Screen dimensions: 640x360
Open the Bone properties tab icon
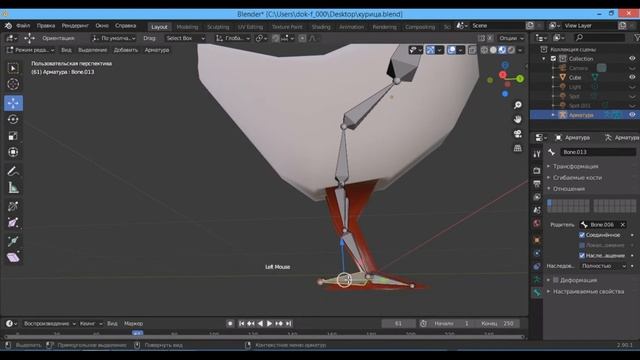537,292
